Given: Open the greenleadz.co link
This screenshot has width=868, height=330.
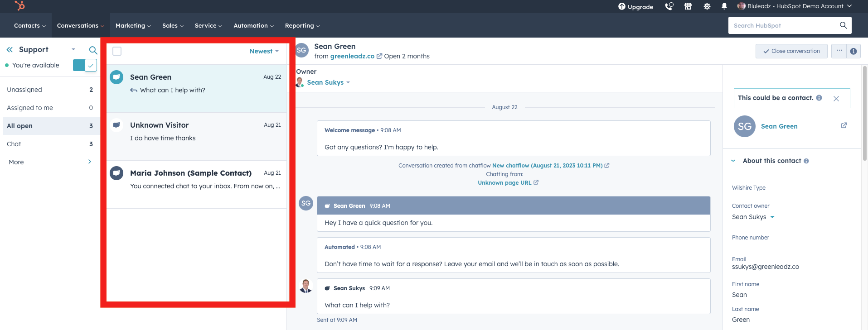Looking at the screenshot, I should click(352, 56).
